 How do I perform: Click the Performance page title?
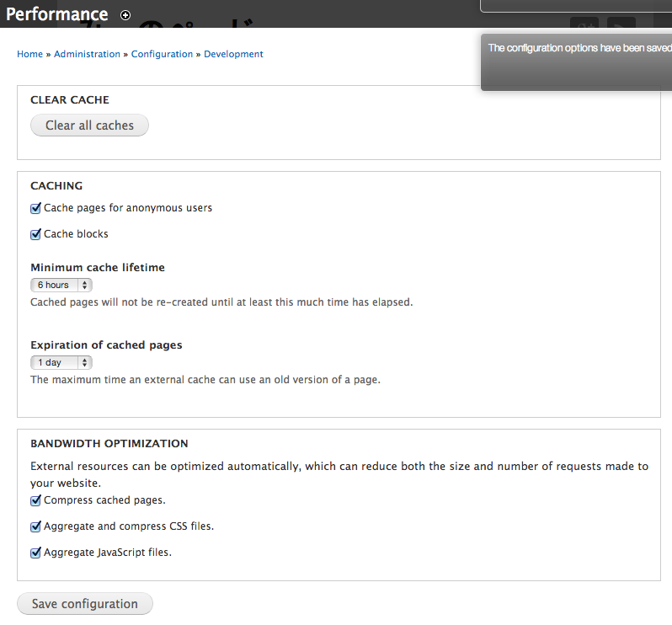57,14
